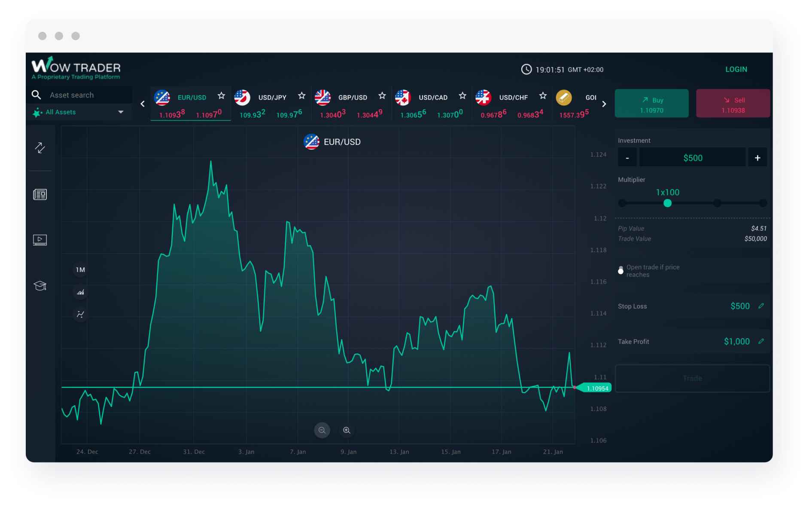
Task: Open the 1M timeframe selector
Action: (80, 270)
